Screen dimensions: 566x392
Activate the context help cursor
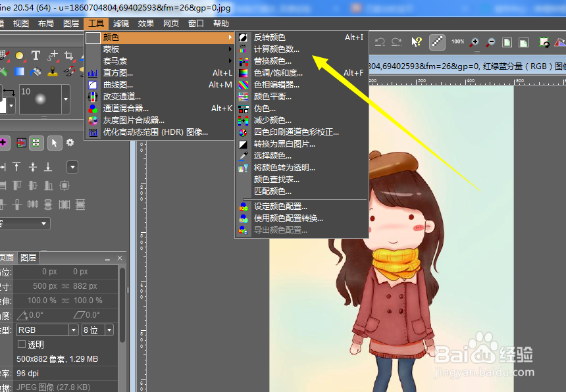[x=417, y=42]
